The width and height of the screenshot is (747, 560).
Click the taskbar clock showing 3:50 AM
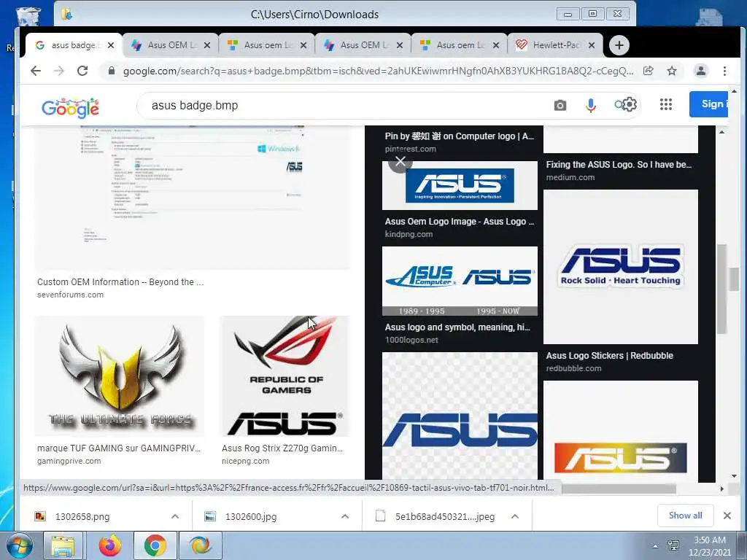coord(709,545)
